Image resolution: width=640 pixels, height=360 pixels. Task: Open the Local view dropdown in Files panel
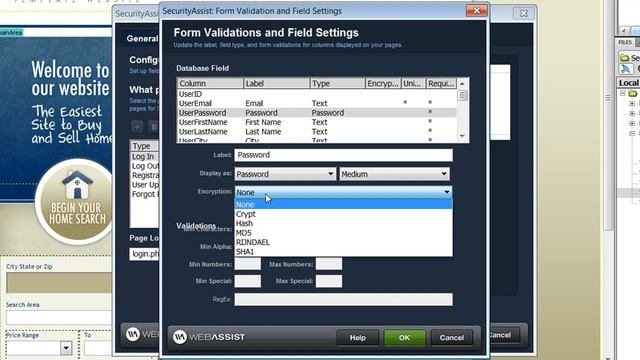point(629,83)
